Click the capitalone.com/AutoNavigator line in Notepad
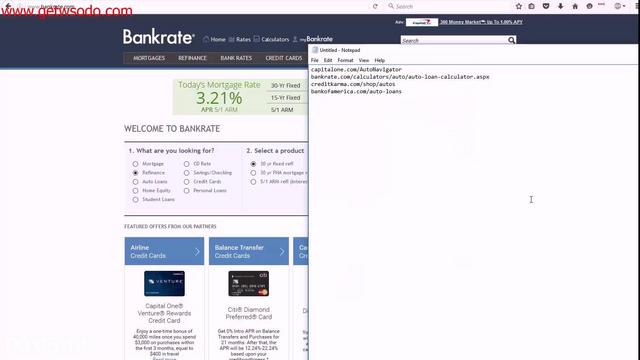The image size is (640, 360). [356, 70]
